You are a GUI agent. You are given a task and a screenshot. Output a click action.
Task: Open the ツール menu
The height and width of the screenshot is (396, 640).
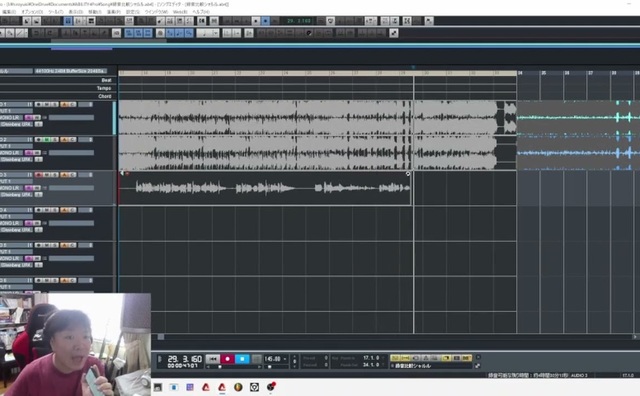click(x=56, y=12)
